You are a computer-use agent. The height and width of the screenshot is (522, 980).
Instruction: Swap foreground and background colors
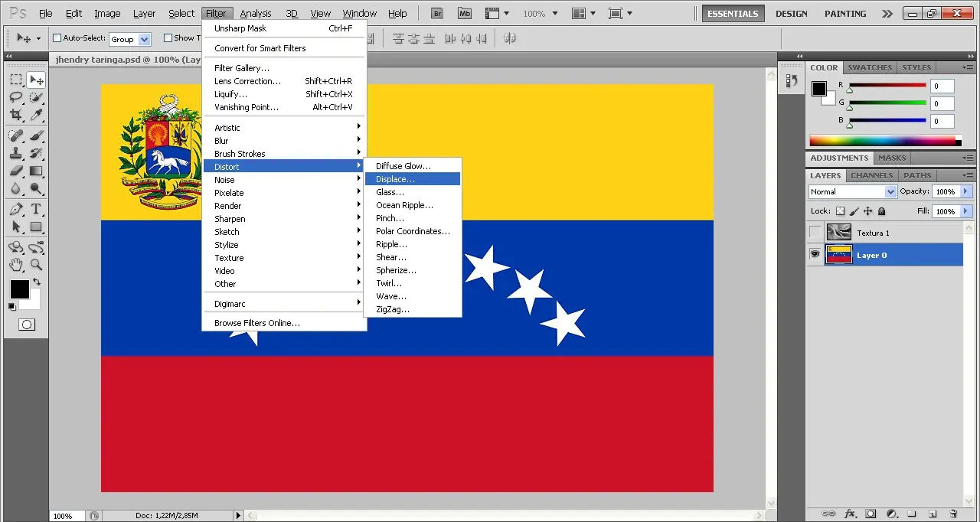pyautogui.click(x=36, y=282)
